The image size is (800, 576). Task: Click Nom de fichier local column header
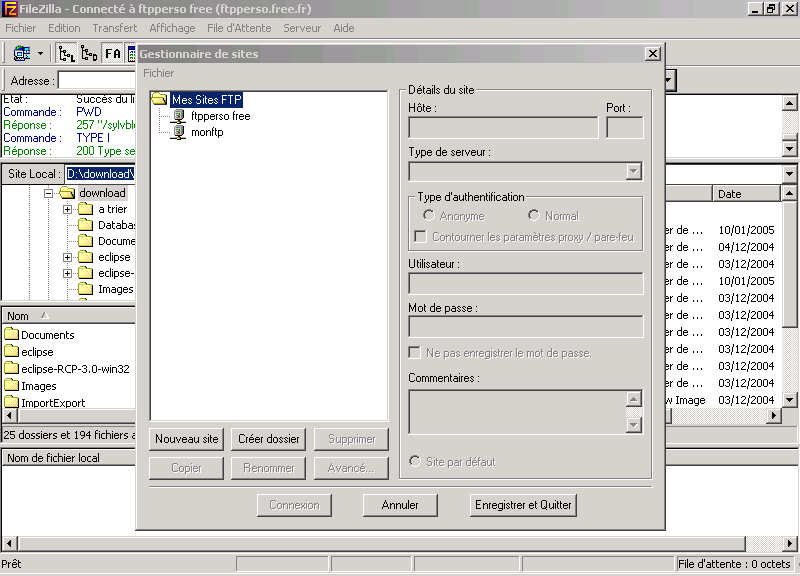pyautogui.click(x=69, y=458)
